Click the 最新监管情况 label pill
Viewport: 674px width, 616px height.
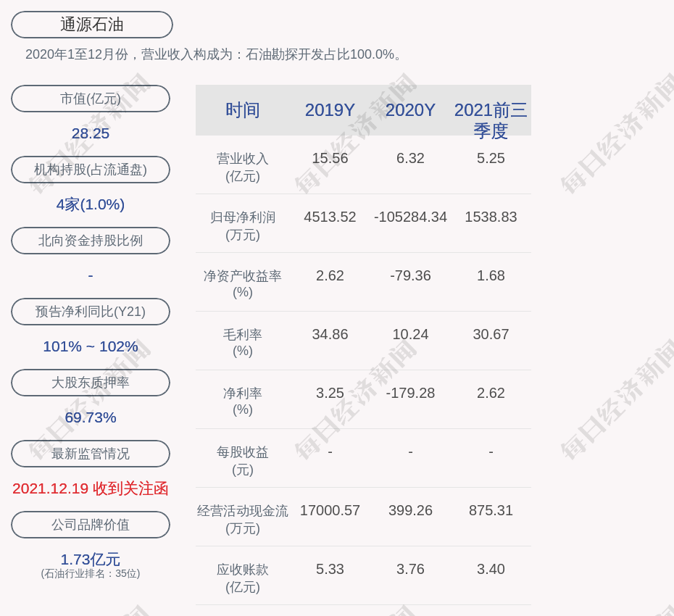tap(91, 454)
